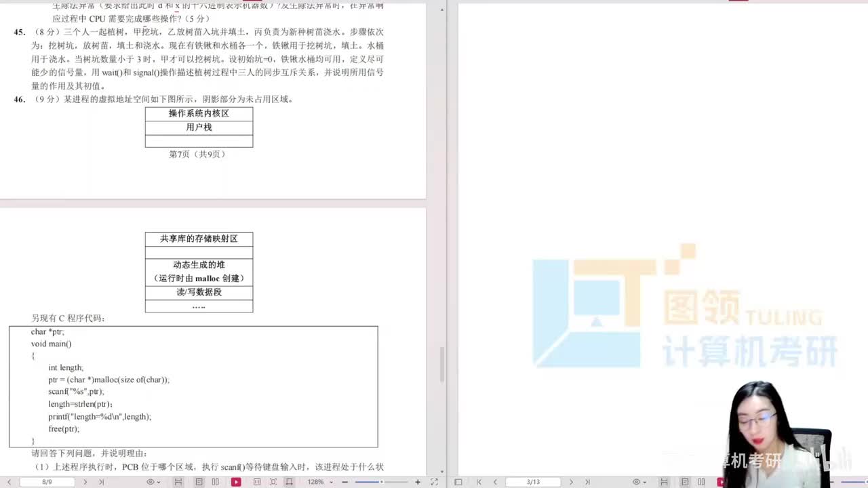This screenshot has height=488, width=868.
Task: Click the printf length code line
Action: tap(100, 416)
